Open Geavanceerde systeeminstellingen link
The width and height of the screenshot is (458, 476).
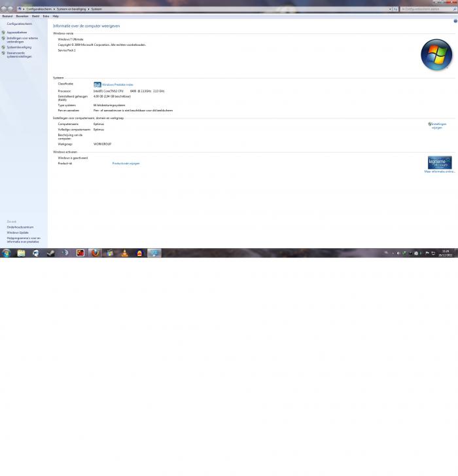click(20, 54)
